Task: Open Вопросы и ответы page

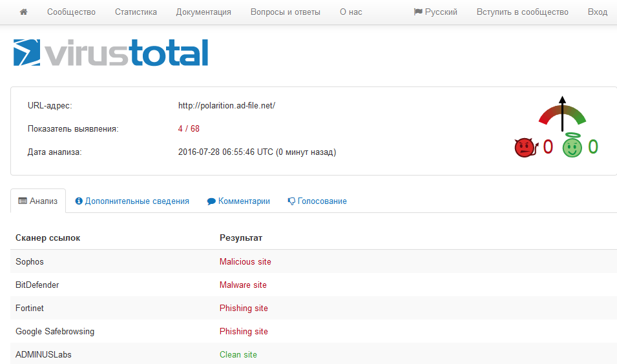Action: pyautogui.click(x=286, y=12)
